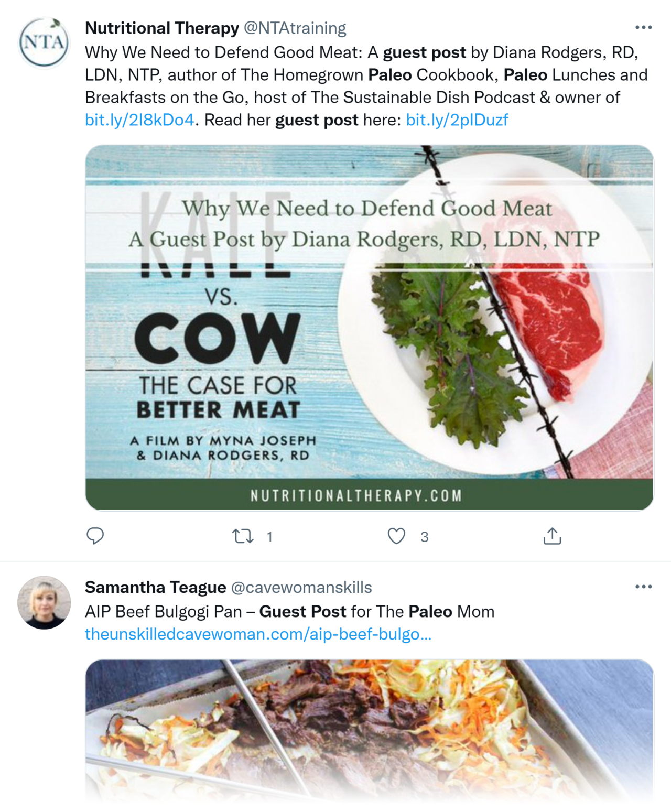
Task: Open more options on the NTAtraining tweet
Action: click(x=643, y=27)
